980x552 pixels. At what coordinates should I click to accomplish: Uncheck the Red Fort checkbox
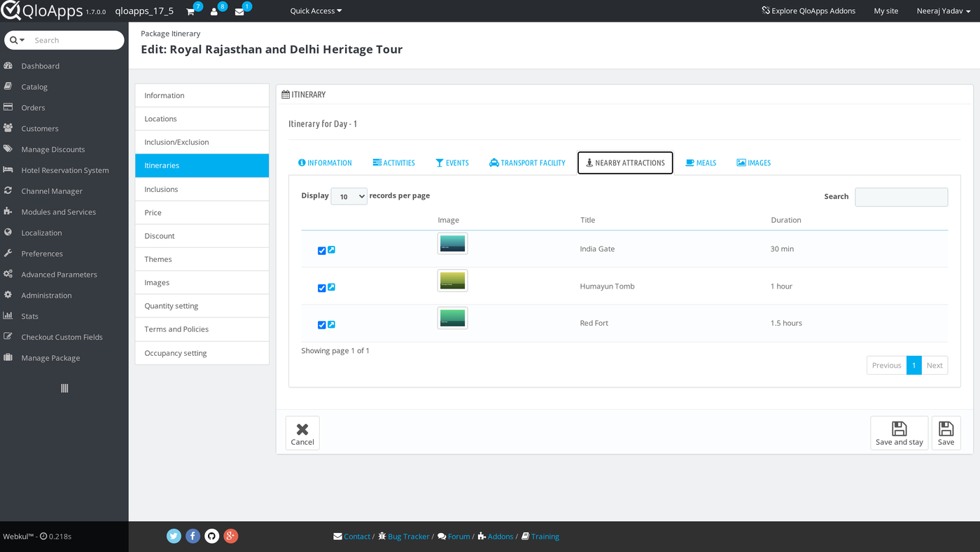322,325
